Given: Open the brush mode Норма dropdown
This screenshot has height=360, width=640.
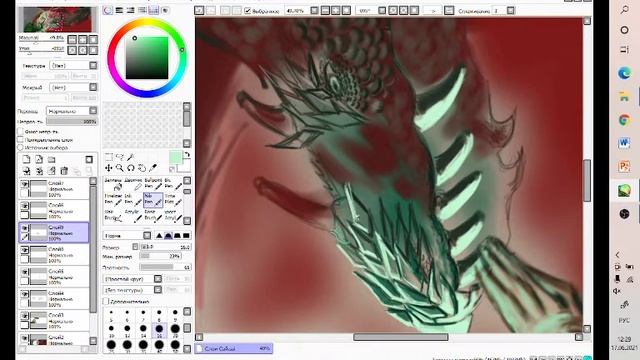Looking at the screenshot, I should [127, 236].
